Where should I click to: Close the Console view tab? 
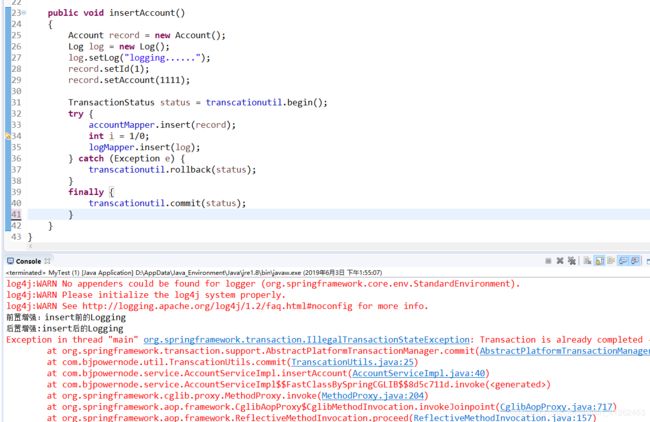click(x=47, y=261)
